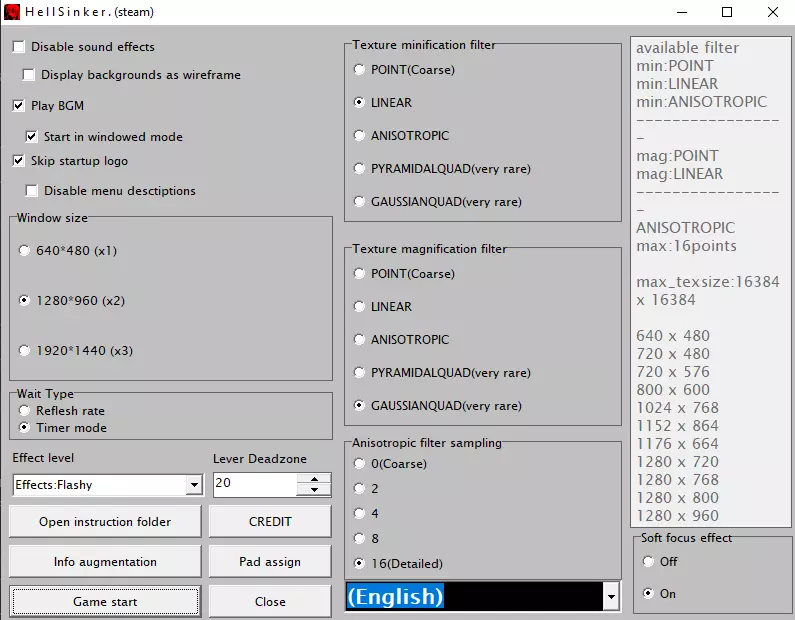Select 640*480 (x1) window size
The height and width of the screenshot is (620, 795).
pos(24,250)
